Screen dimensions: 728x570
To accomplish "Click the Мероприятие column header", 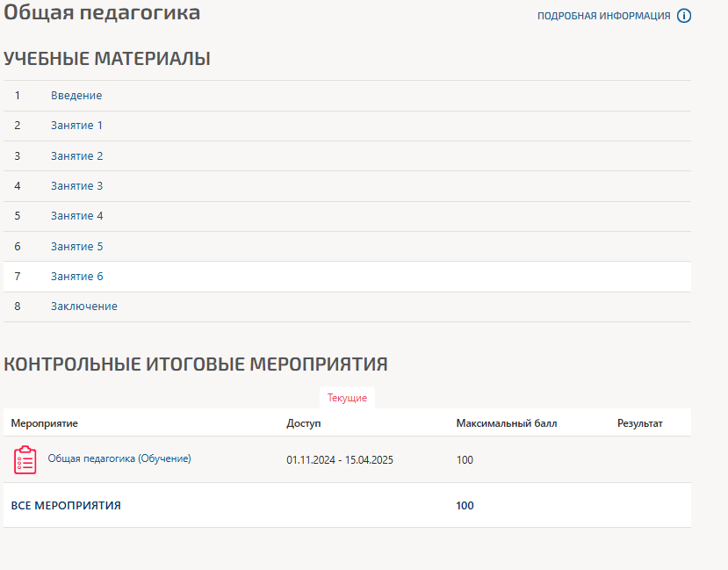I will click(45, 423).
